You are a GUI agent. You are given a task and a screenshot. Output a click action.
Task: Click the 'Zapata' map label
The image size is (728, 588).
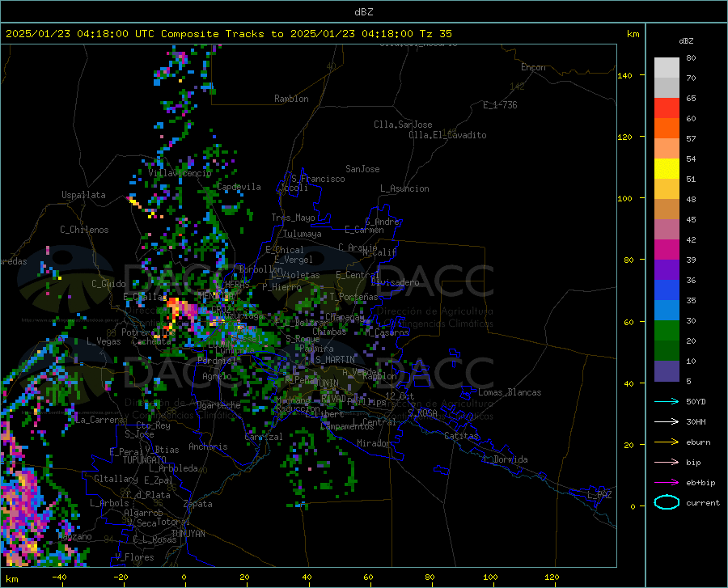point(198,504)
